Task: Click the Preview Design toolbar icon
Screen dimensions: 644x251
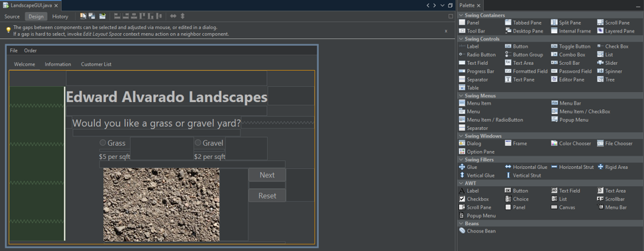Action: click(103, 17)
